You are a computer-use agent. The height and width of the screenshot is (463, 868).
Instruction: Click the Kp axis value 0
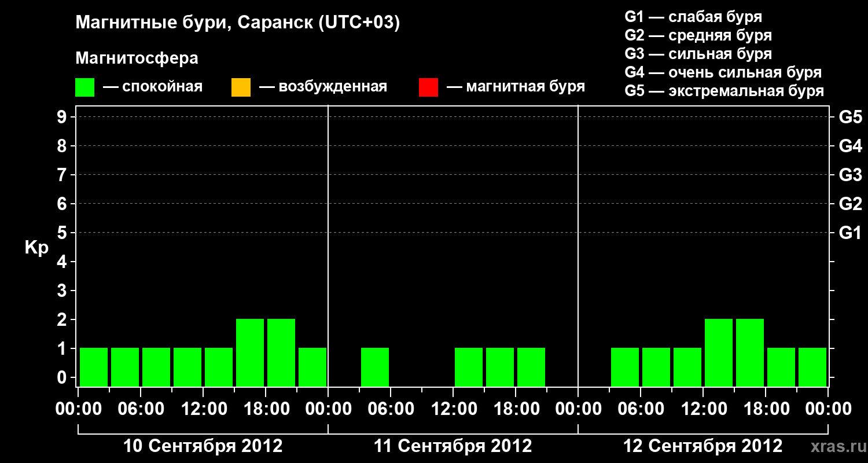(63, 377)
